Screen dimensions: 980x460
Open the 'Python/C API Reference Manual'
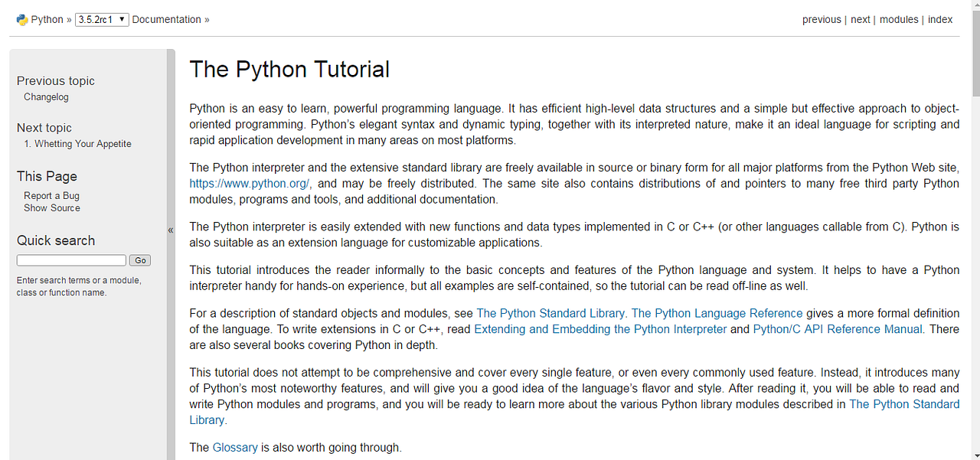coord(837,329)
